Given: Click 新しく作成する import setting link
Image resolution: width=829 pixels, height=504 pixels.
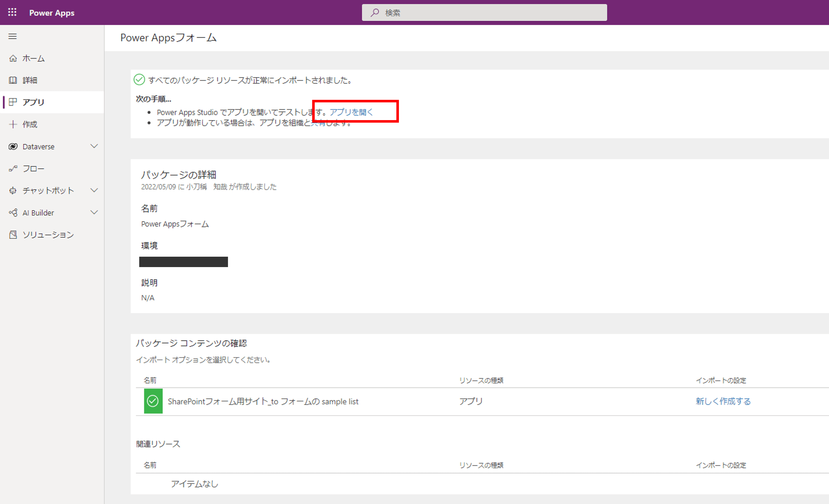Looking at the screenshot, I should tap(723, 401).
